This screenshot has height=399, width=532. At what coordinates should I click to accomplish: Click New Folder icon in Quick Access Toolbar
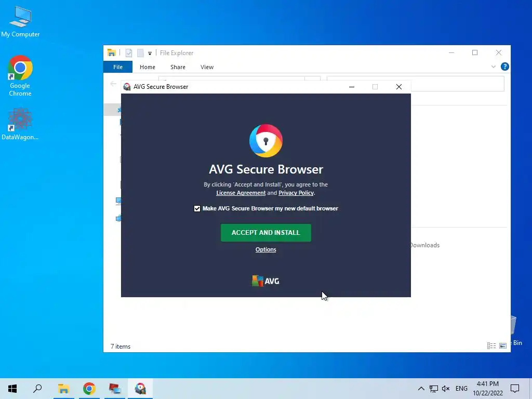(140, 53)
